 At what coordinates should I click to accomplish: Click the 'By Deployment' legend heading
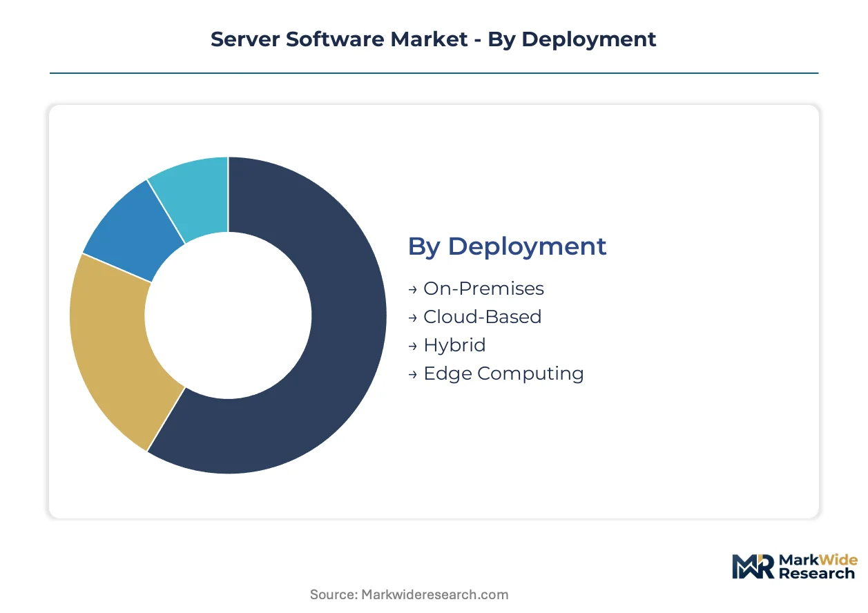point(507,246)
